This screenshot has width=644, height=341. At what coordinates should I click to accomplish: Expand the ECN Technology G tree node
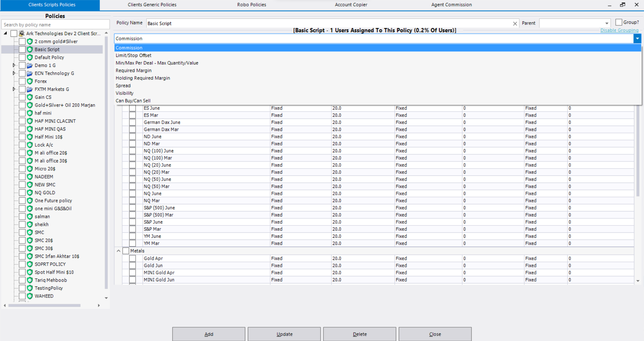[x=14, y=73]
